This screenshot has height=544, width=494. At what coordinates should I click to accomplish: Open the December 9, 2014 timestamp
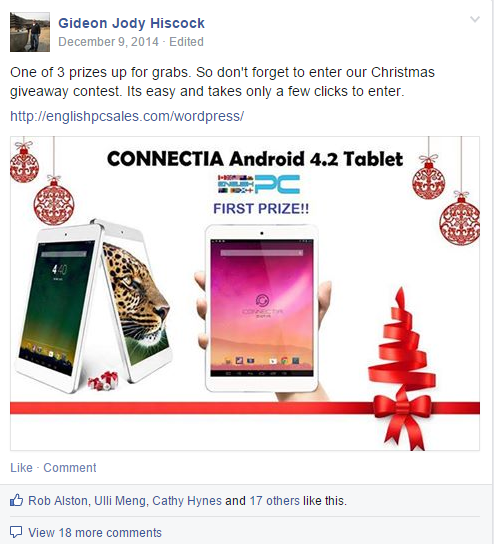pos(108,42)
